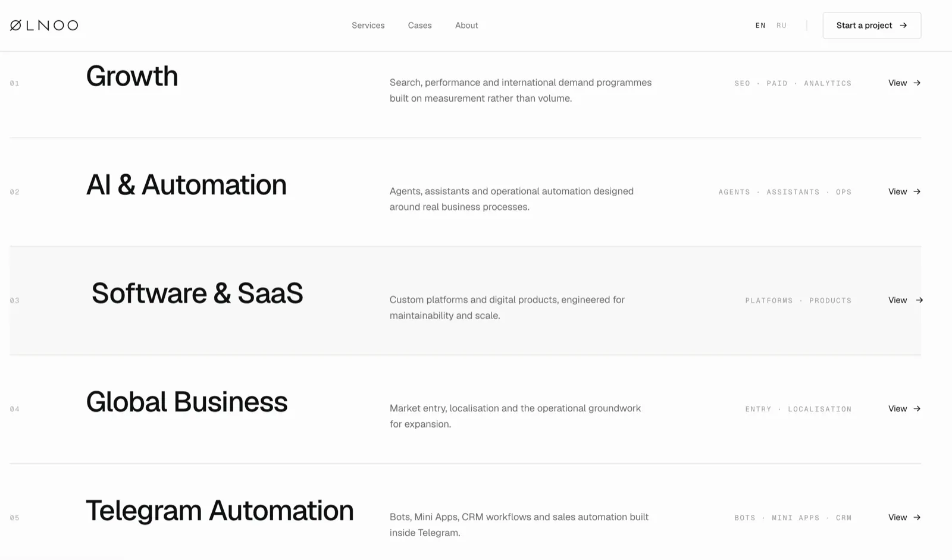Click View link in the Growth row

click(897, 83)
